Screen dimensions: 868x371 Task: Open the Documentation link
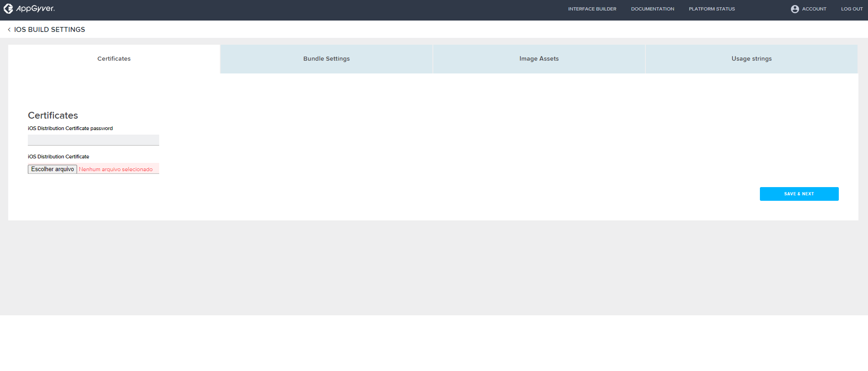[652, 9]
